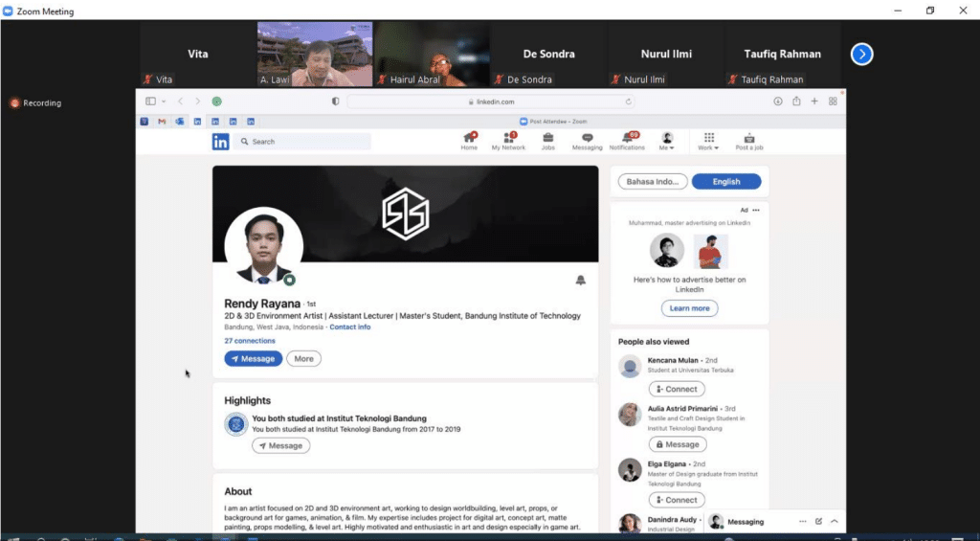Open the sidebar dropdown chevron in Safari
Image resolution: width=980 pixels, height=541 pixels.
(164, 101)
